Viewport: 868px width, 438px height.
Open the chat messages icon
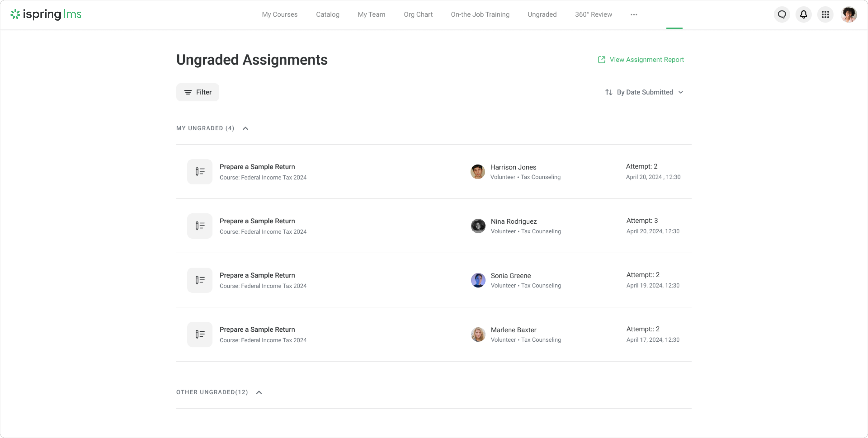click(x=782, y=14)
